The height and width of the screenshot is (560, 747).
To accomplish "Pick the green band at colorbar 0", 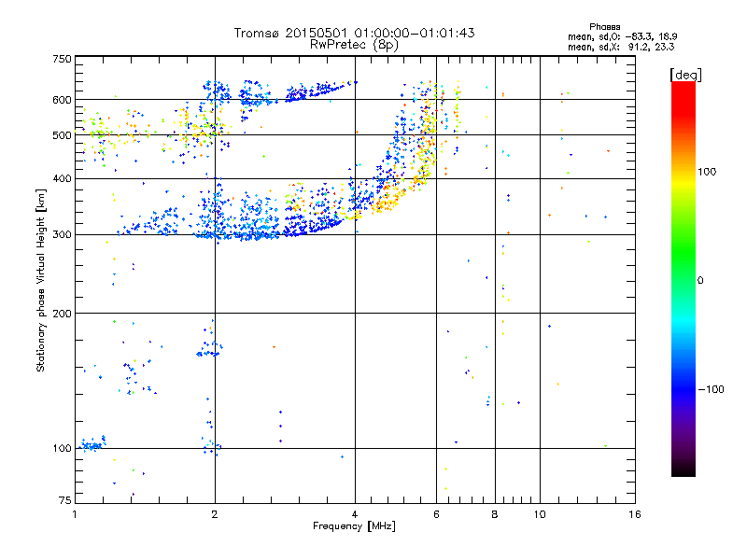I will click(x=683, y=279).
